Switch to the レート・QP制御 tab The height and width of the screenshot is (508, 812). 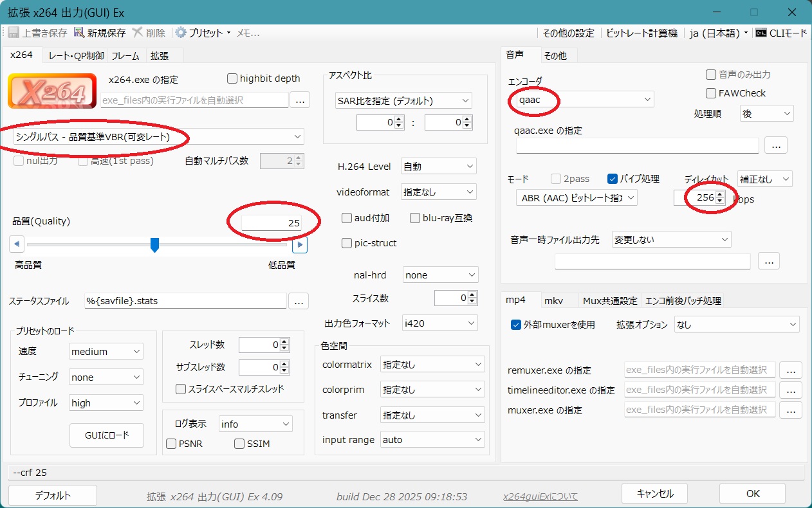pyautogui.click(x=76, y=56)
